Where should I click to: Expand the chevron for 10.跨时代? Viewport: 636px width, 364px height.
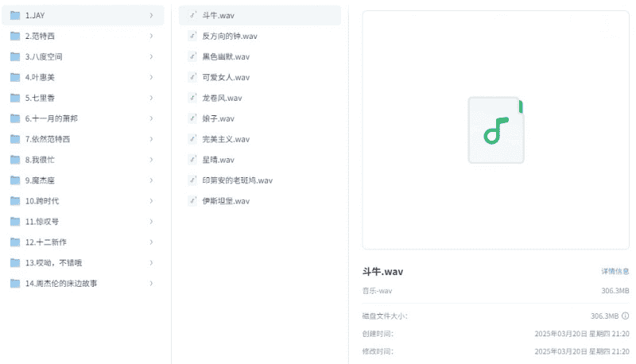[151, 201]
